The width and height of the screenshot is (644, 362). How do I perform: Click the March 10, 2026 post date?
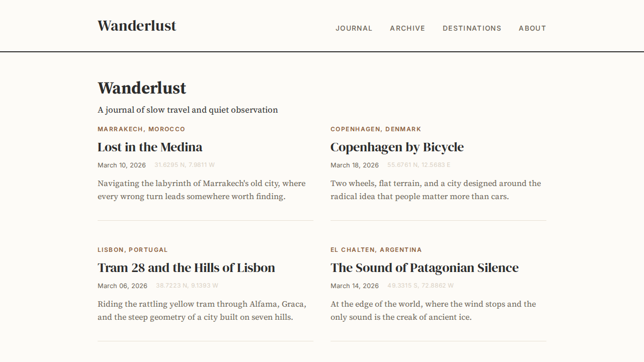pos(122,165)
